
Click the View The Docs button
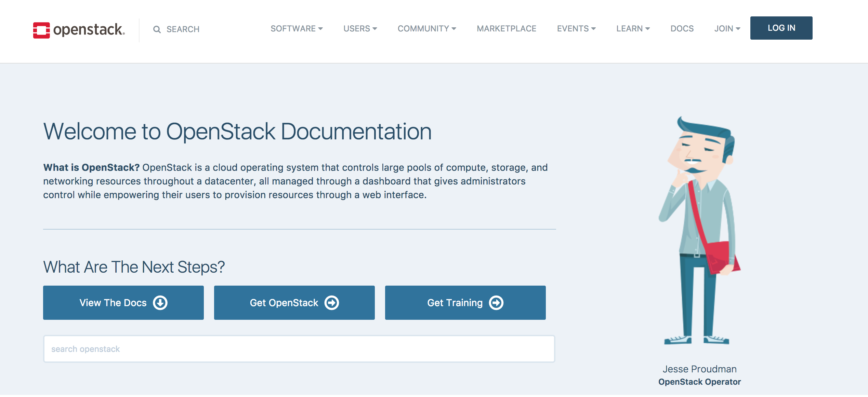click(x=123, y=303)
